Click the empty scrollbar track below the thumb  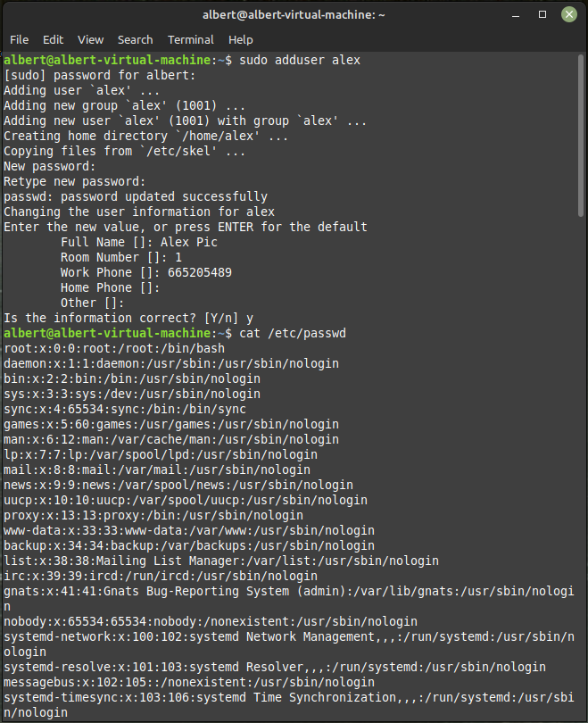click(x=580, y=466)
